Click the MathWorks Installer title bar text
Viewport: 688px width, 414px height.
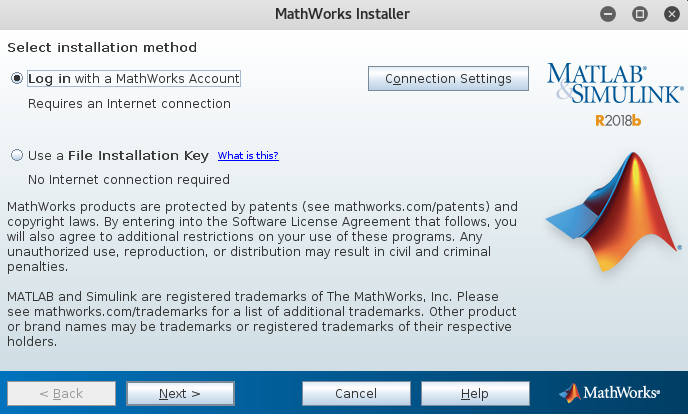tap(342, 14)
